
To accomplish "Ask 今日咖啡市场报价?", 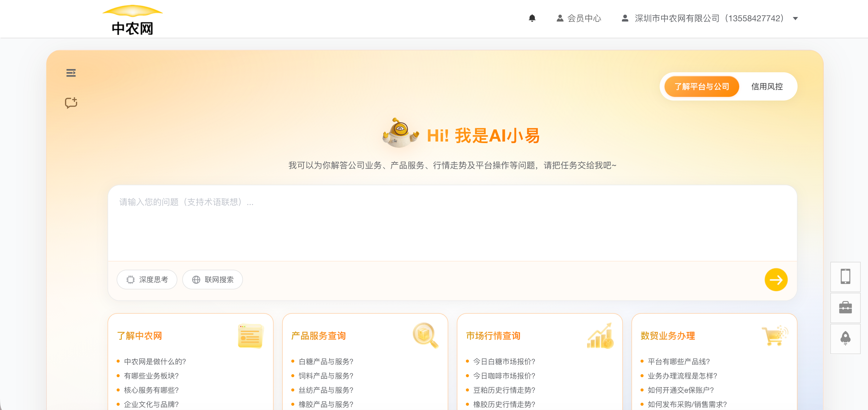I will (504, 376).
